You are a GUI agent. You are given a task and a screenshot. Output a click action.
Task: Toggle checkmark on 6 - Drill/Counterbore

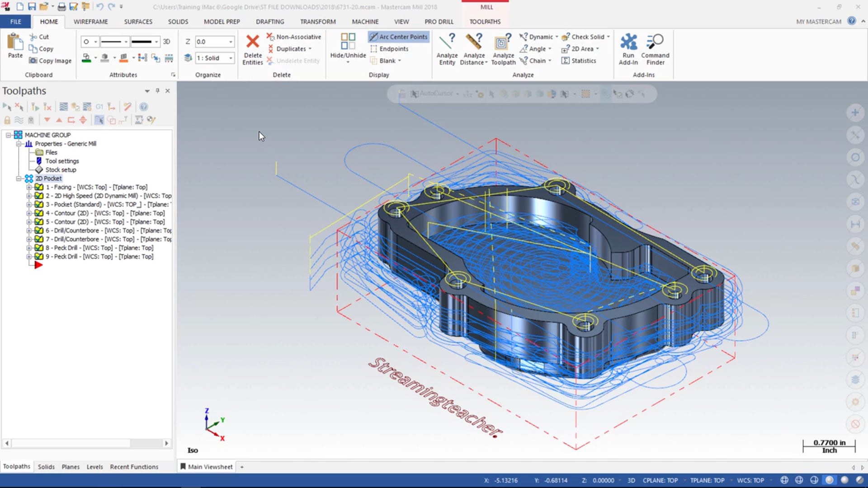(x=39, y=230)
